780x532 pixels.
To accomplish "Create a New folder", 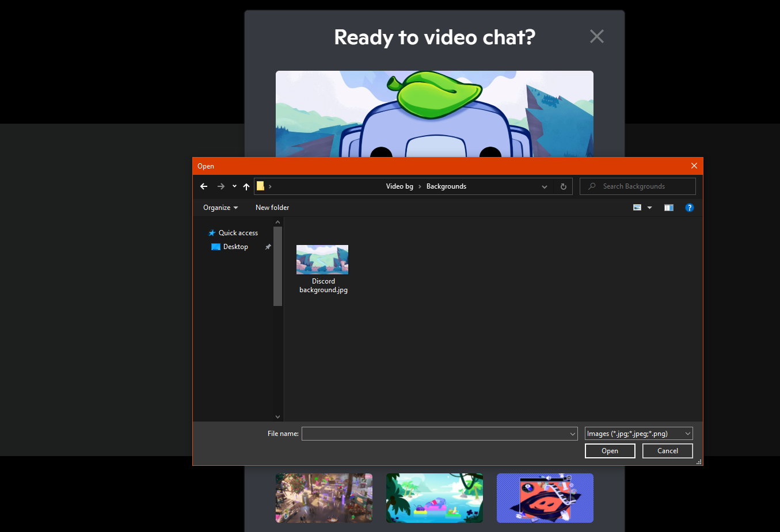I will pyautogui.click(x=272, y=207).
